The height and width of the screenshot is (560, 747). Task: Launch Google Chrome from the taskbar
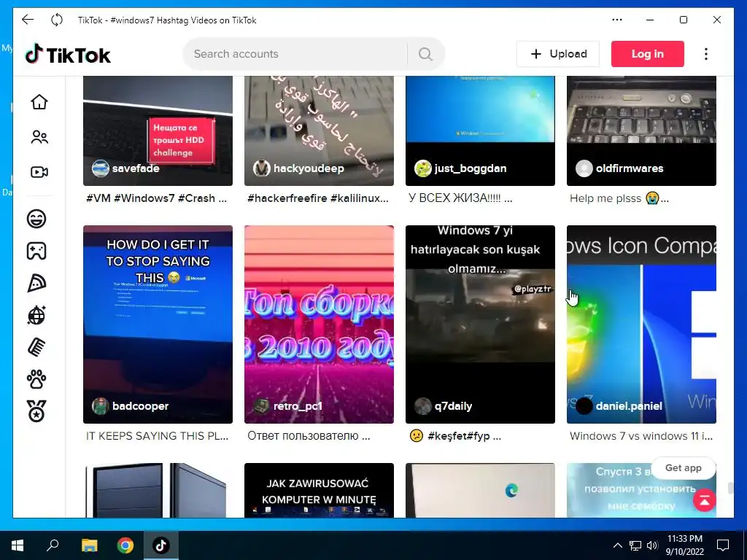(x=125, y=545)
